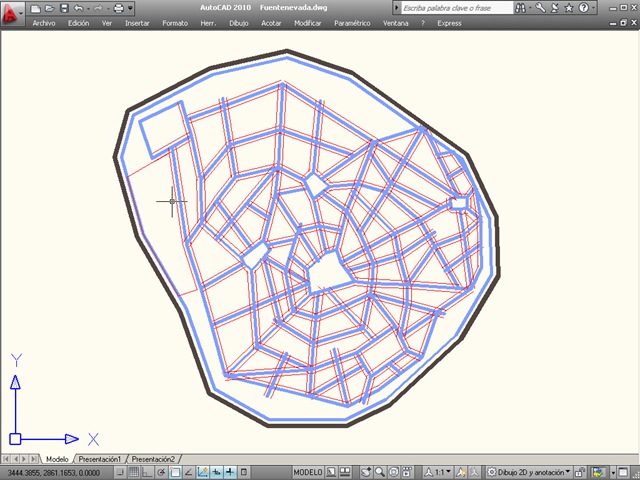Click the Undo arrow icon
640x480 pixels.
79,8
